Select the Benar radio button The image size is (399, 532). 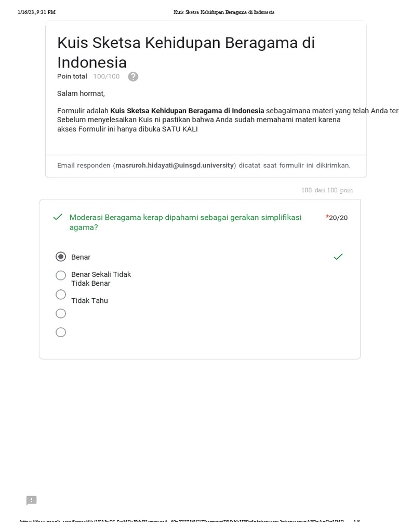click(x=61, y=257)
